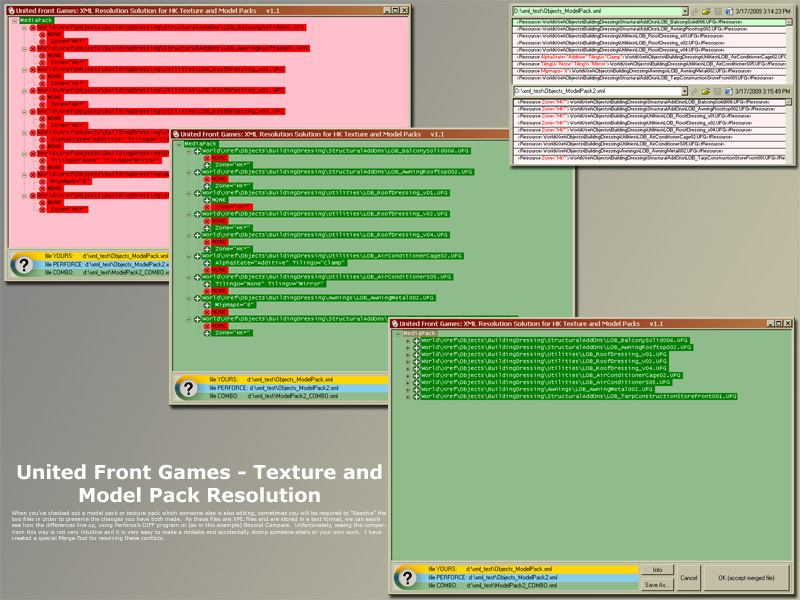The width and height of the screenshot is (800, 600).
Task: Select LOB_AirConditionerCage02.UFG row in middle window
Action: [x=332, y=256]
